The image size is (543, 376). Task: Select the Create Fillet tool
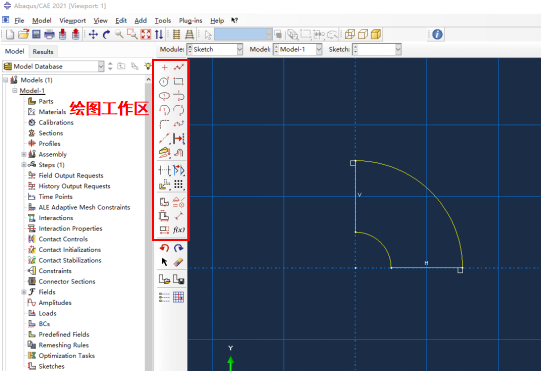click(164, 124)
